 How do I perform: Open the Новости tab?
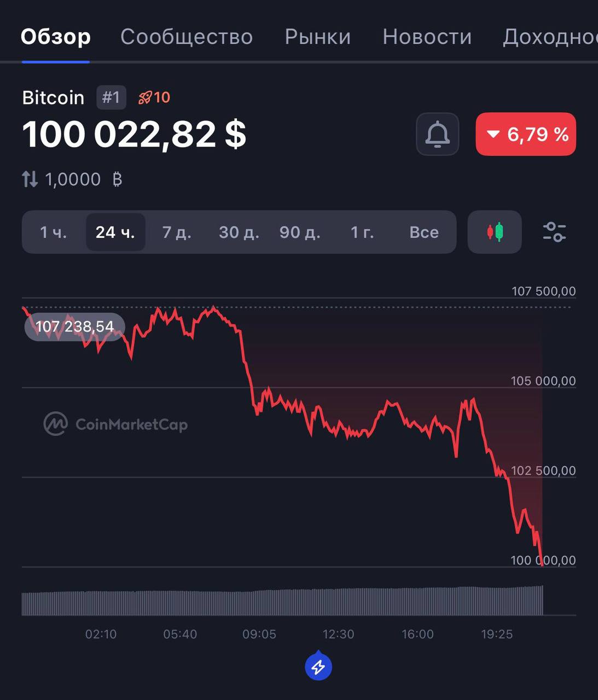click(x=427, y=37)
